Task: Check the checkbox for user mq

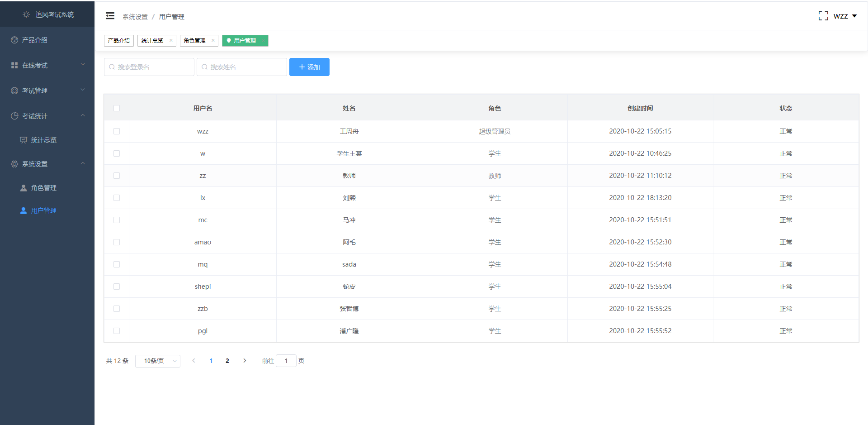Action: click(x=117, y=264)
